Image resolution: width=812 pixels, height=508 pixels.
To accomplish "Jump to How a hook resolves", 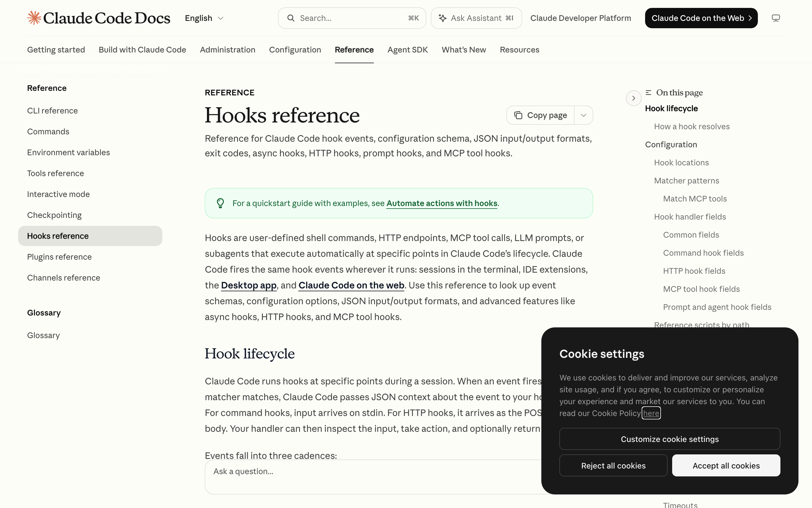I will [692, 126].
